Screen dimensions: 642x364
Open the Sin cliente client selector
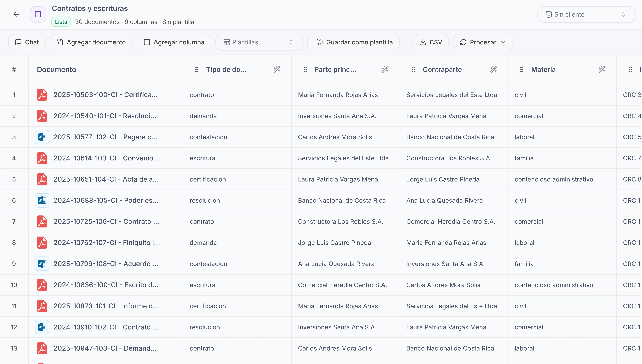click(x=586, y=15)
